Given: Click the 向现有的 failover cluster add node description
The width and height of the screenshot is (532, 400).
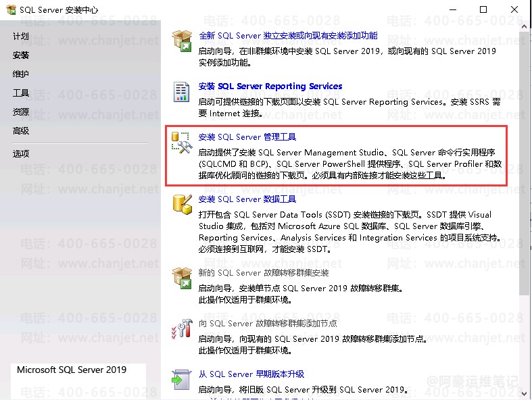Looking at the screenshot, I should click(x=312, y=345).
